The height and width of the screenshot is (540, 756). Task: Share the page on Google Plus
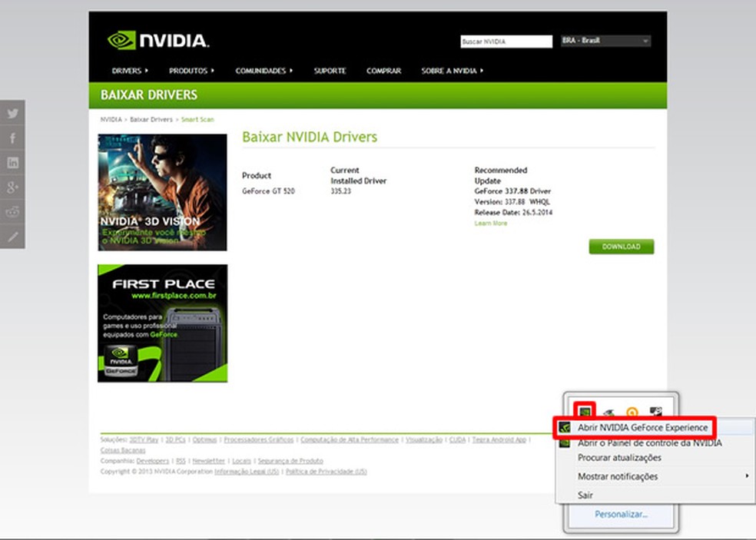tap(12, 187)
